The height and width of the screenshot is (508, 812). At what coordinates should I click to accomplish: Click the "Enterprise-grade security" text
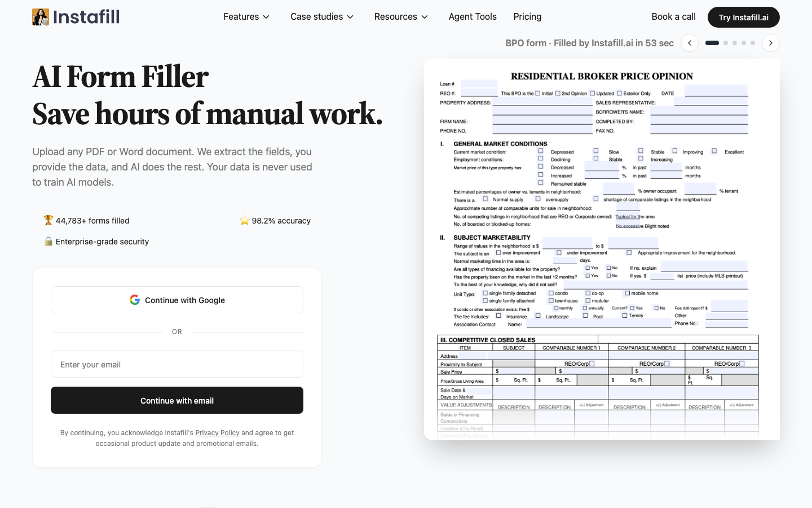pos(102,242)
